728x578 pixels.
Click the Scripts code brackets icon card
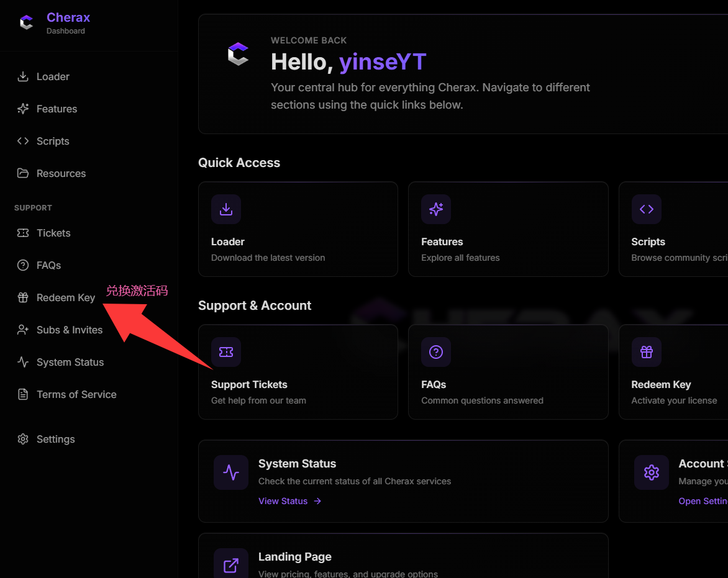(646, 209)
